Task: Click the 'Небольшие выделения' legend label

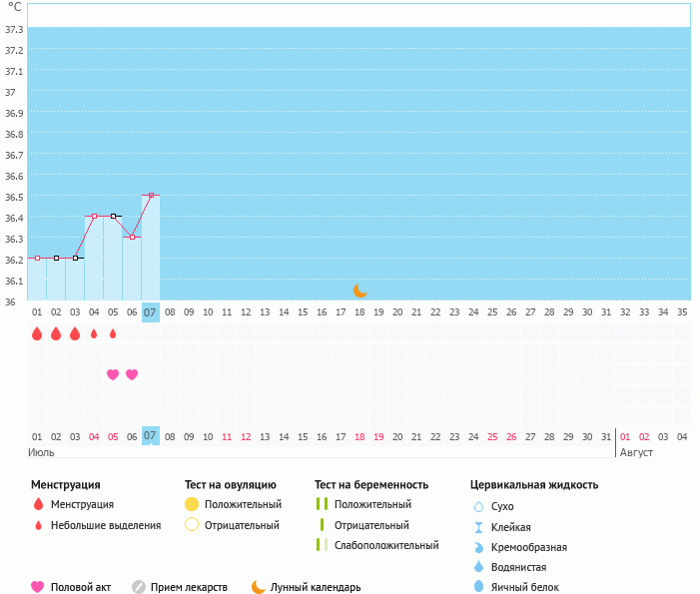Action: click(x=105, y=525)
